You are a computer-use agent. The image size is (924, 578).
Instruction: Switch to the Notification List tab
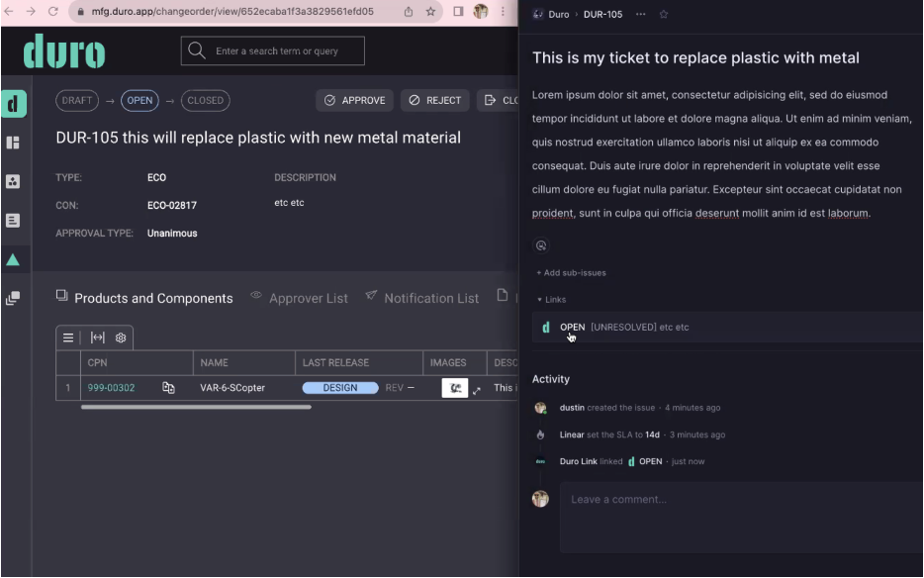tap(430, 298)
